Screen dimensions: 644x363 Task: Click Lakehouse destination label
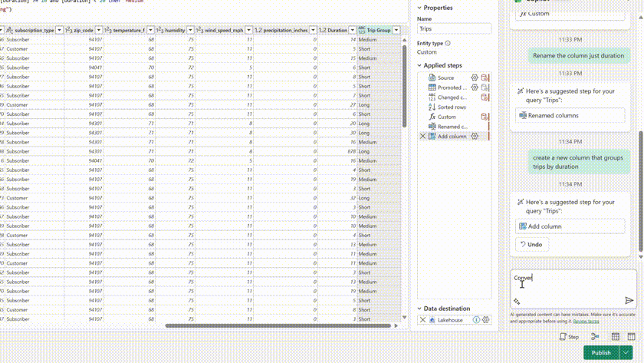(450, 320)
